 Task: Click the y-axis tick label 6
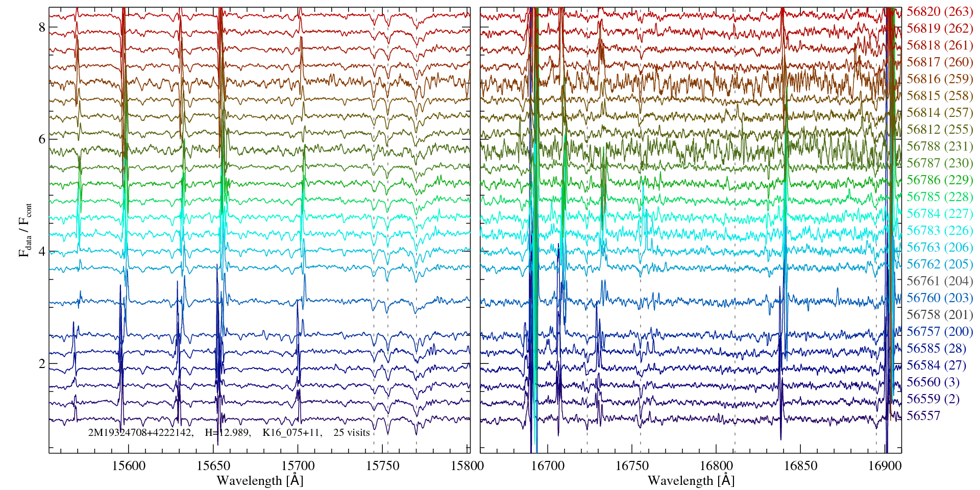42,139
